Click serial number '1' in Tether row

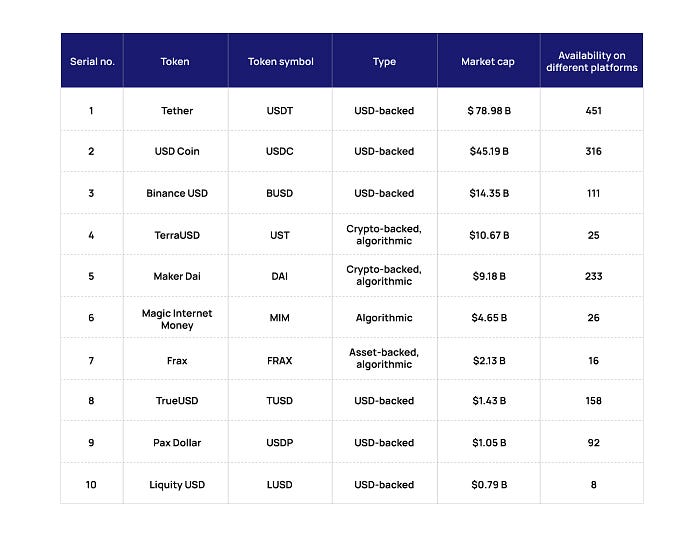(x=91, y=111)
